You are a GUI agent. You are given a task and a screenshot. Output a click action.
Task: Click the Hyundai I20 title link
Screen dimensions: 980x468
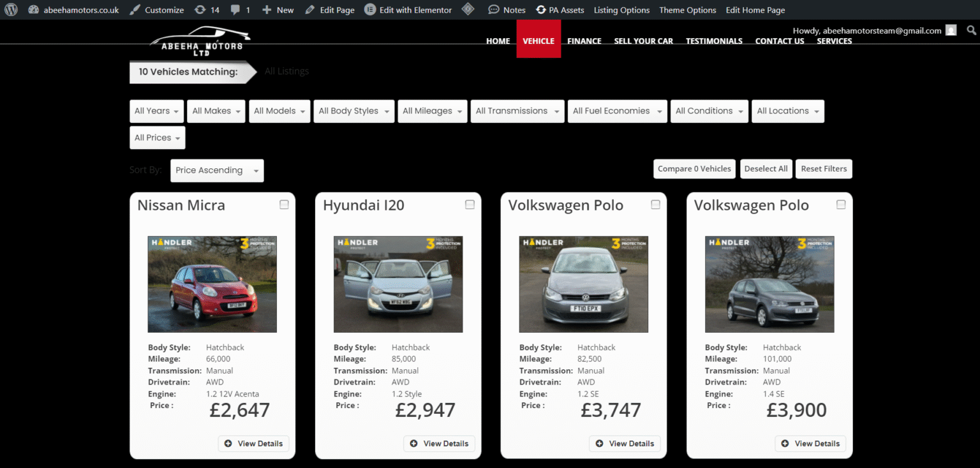(364, 205)
